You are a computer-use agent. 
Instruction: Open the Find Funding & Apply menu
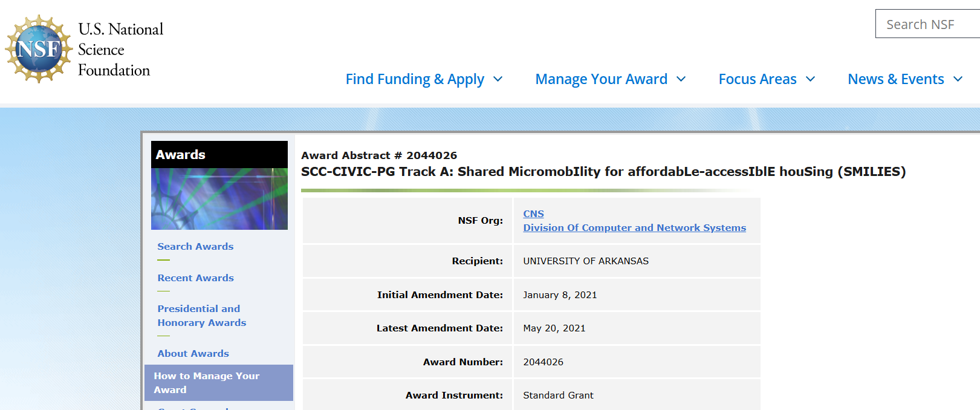415,79
